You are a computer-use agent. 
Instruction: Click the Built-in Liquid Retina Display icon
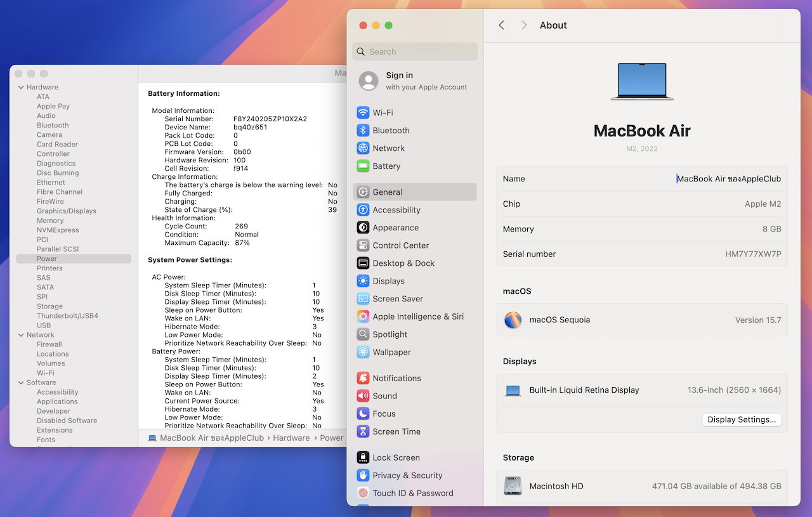point(513,391)
